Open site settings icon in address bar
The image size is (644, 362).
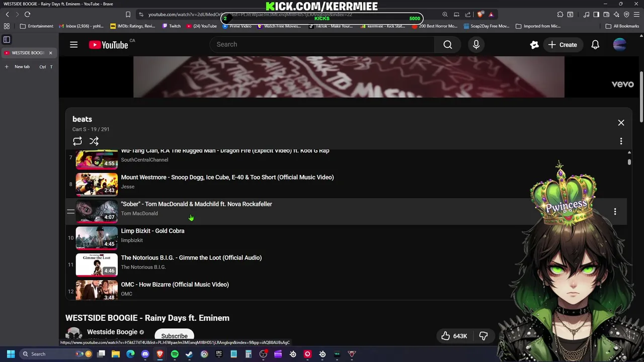point(141,15)
